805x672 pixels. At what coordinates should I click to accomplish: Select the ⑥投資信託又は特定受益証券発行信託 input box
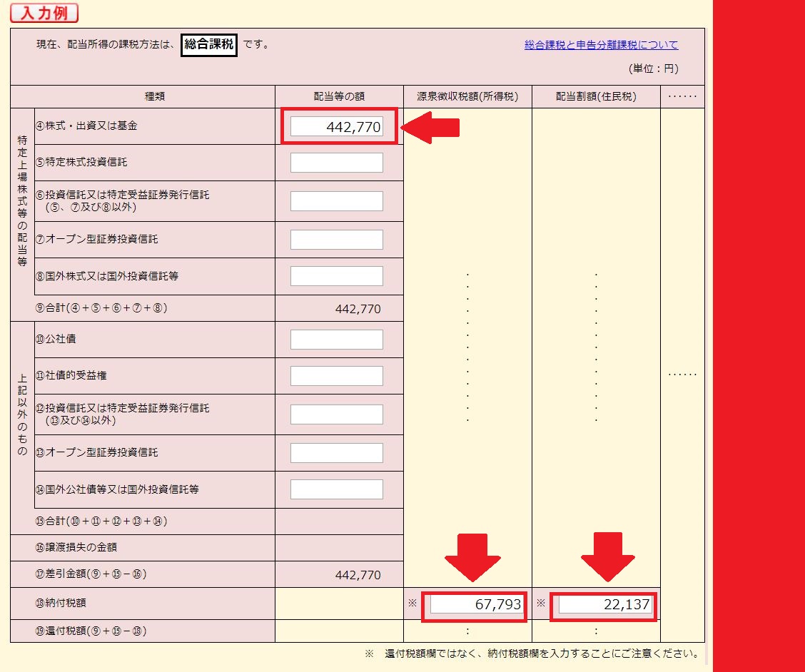(337, 201)
